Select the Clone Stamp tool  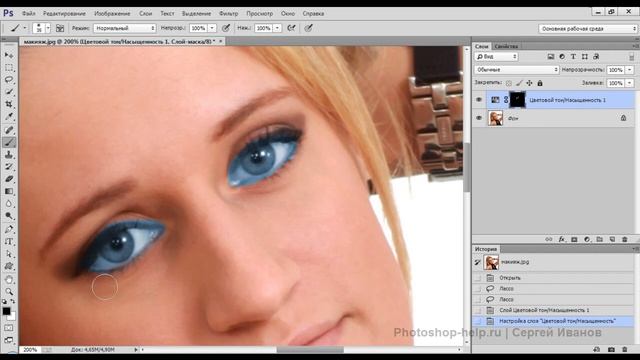(x=9, y=155)
